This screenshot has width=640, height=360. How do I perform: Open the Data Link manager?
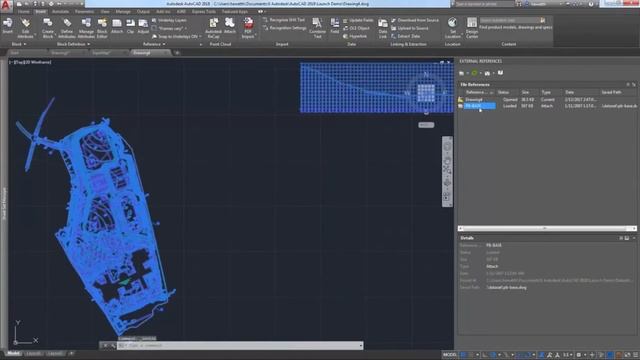382,28
